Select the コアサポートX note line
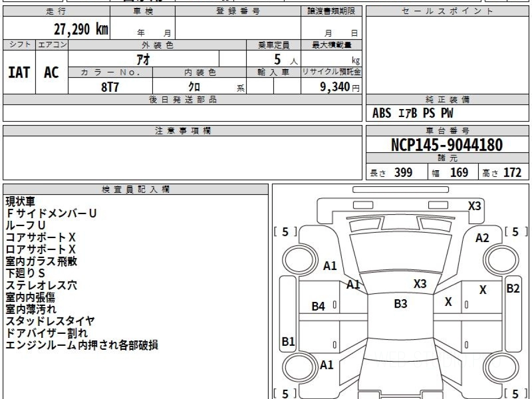This screenshot has height=399, width=532. (x=41, y=238)
